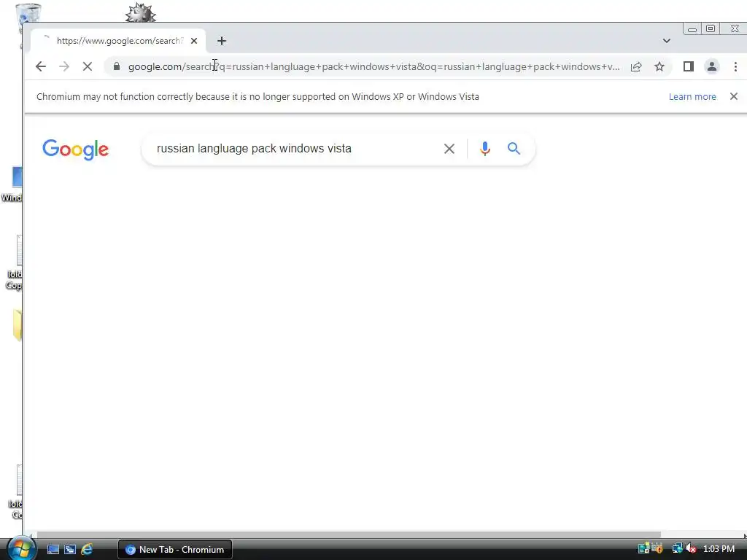Viewport: 747px width, 560px height.
Task: Dismiss the unsupported Windows warning bar
Action: click(x=734, y=97)
